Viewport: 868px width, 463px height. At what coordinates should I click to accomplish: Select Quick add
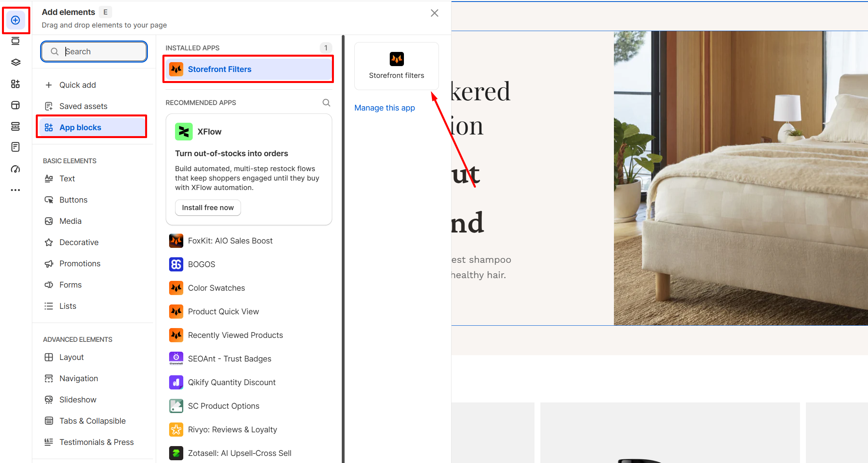click(x=93, y=85)
